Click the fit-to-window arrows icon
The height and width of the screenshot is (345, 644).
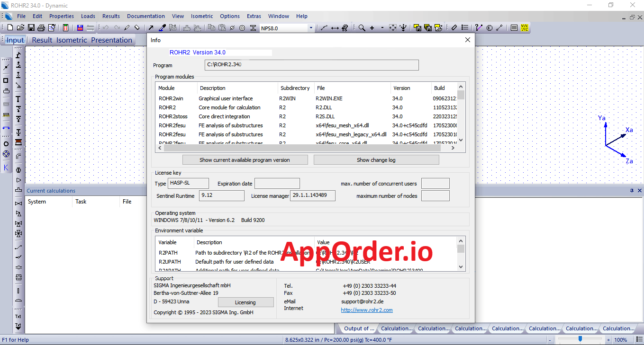393,28
